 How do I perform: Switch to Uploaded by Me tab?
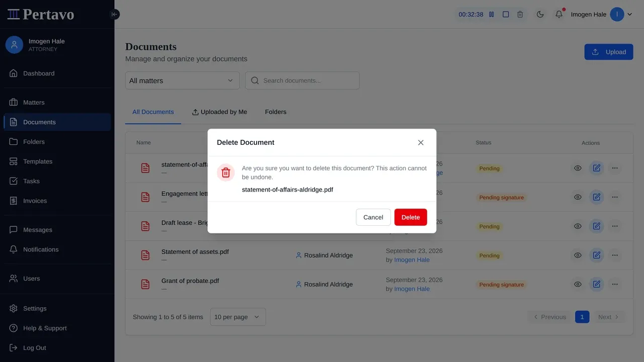click(219, 112)
